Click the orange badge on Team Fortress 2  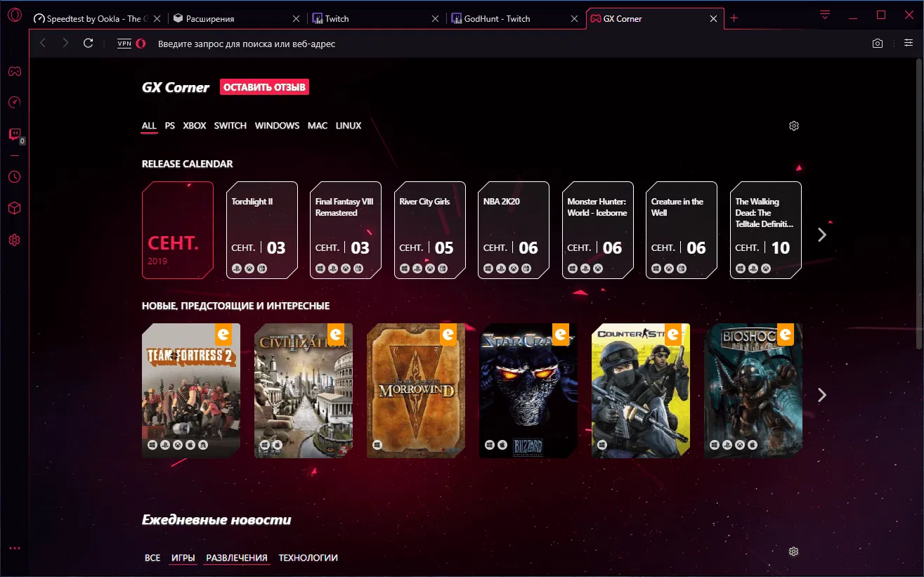[223, 335]
